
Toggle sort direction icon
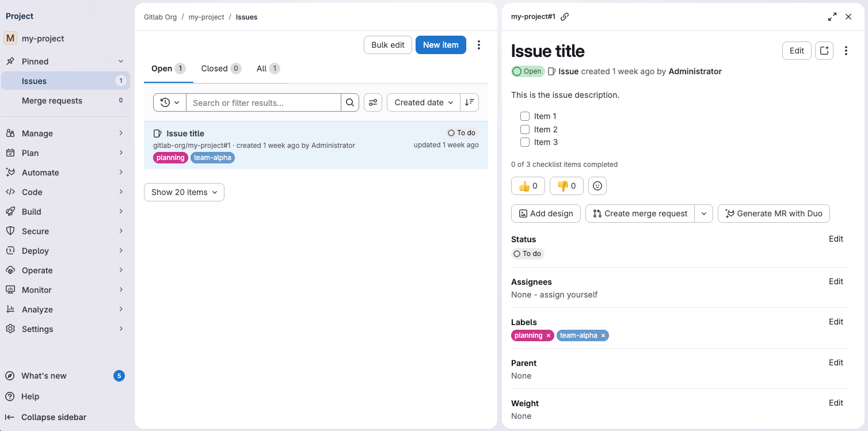click(470, 102)
